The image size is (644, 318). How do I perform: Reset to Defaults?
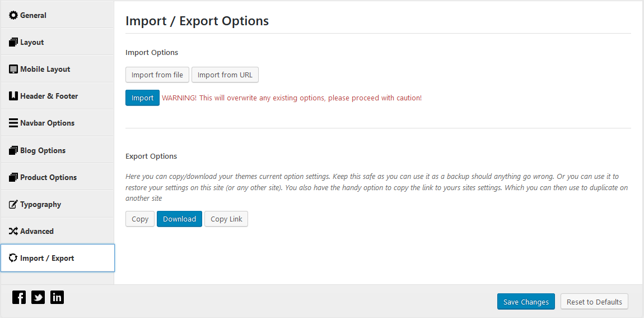click(594, 302)
